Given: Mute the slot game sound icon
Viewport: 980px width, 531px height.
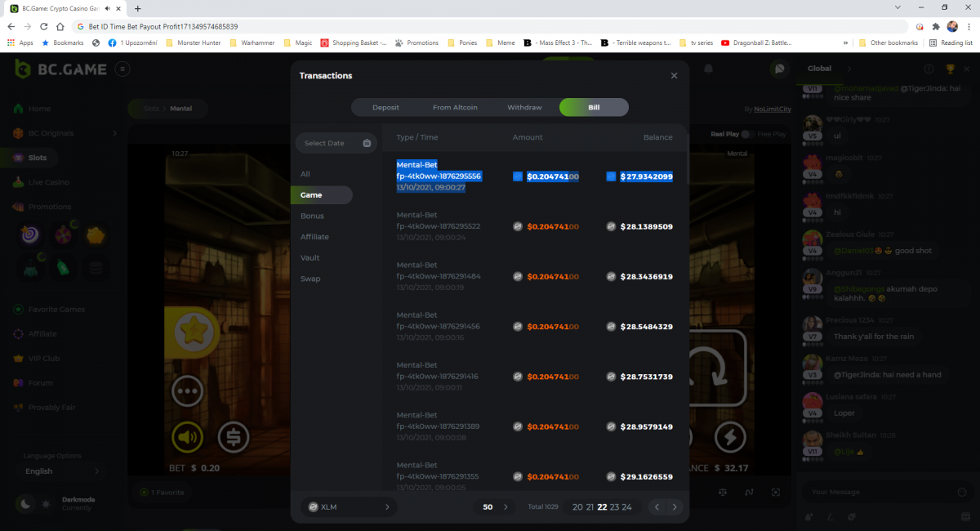Looking at the screenshot, I should [187, 438].
